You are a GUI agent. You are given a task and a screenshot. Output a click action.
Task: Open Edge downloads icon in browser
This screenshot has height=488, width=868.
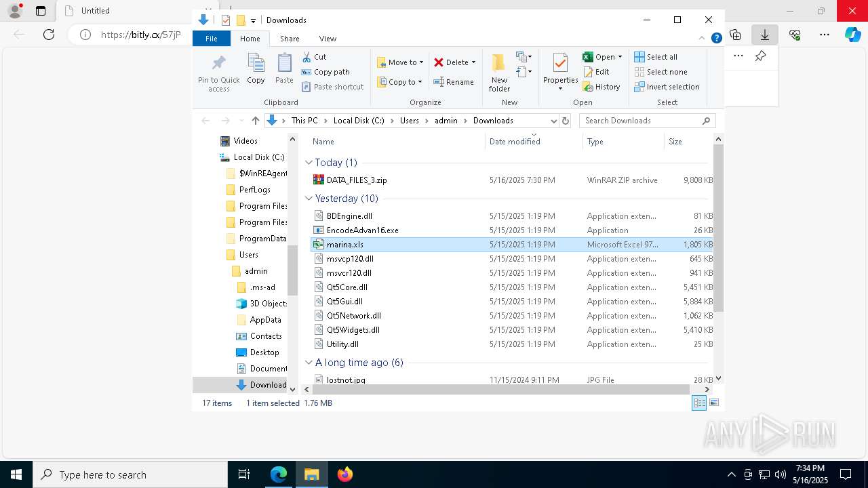(765, 35)
